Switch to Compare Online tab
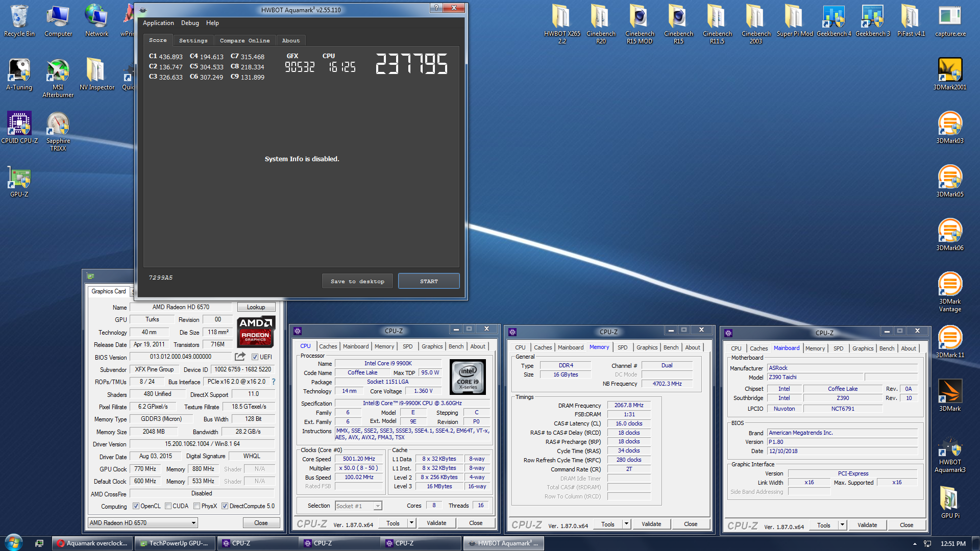 coord(244,40)
